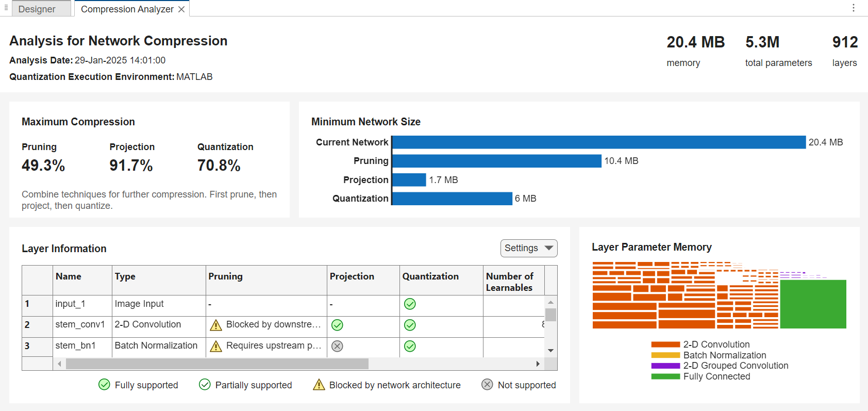This screenshot has height=411, width=868.
Task: Click the Number of Learnables column header
Action: (509, 282)
